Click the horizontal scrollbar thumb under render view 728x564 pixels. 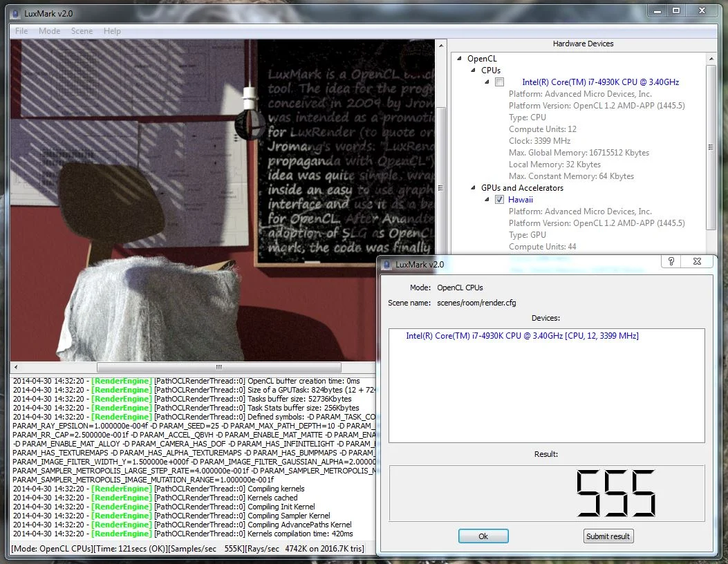(x=218, y=367)
